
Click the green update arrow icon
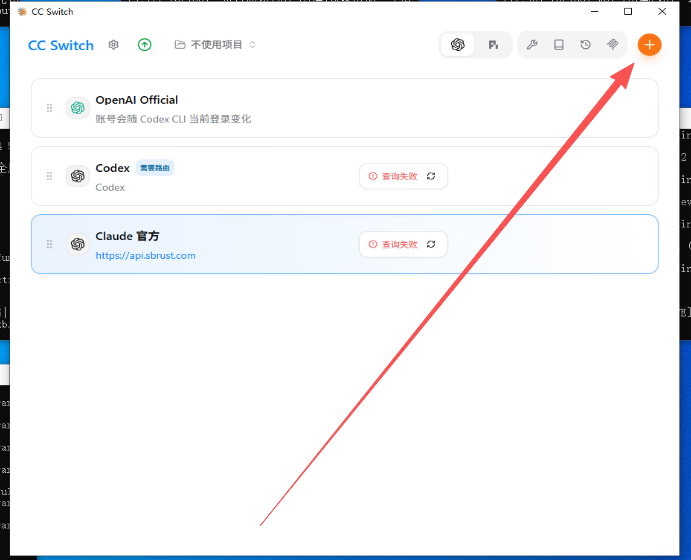pos(145,45)
